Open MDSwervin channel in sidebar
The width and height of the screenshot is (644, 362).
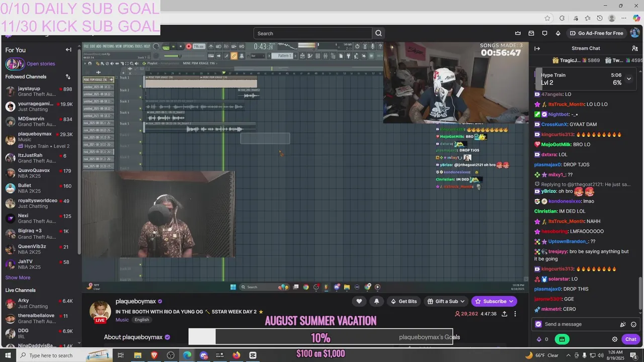coord(40,122)
